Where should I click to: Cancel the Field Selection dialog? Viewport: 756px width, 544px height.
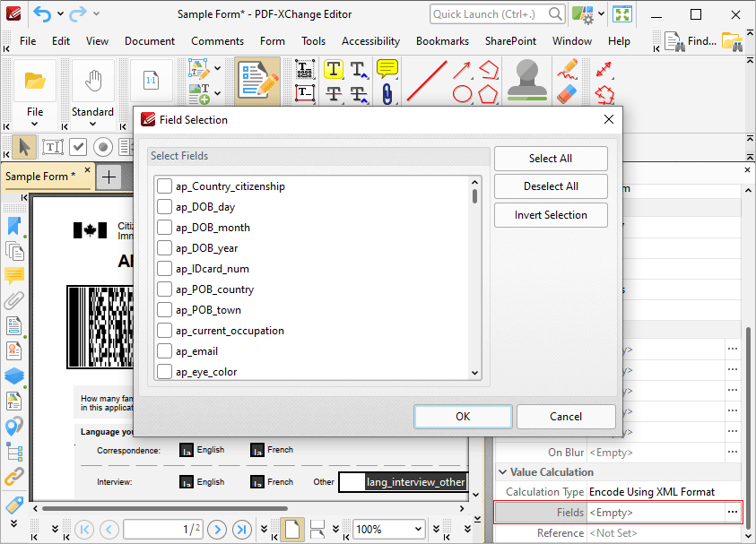click(566, 417)
